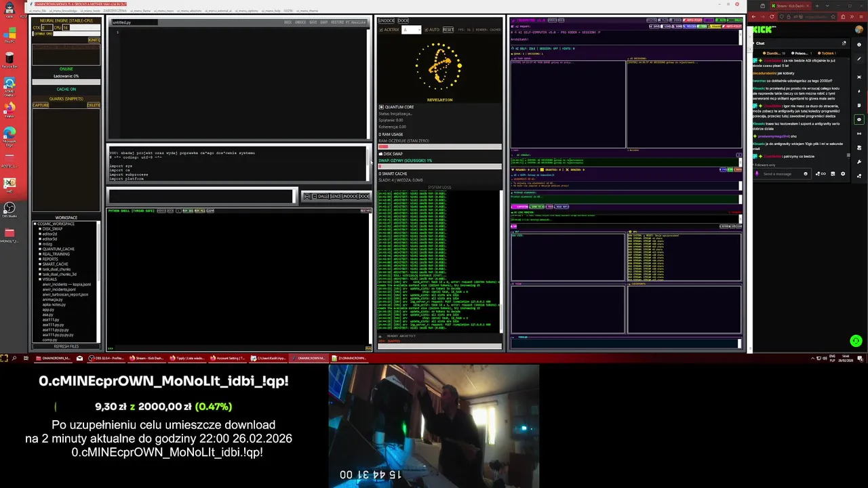This screenshot has height=488, width=868.
Task: Expand the DISK_SWAP folder
Action: [x=40, y=228]
